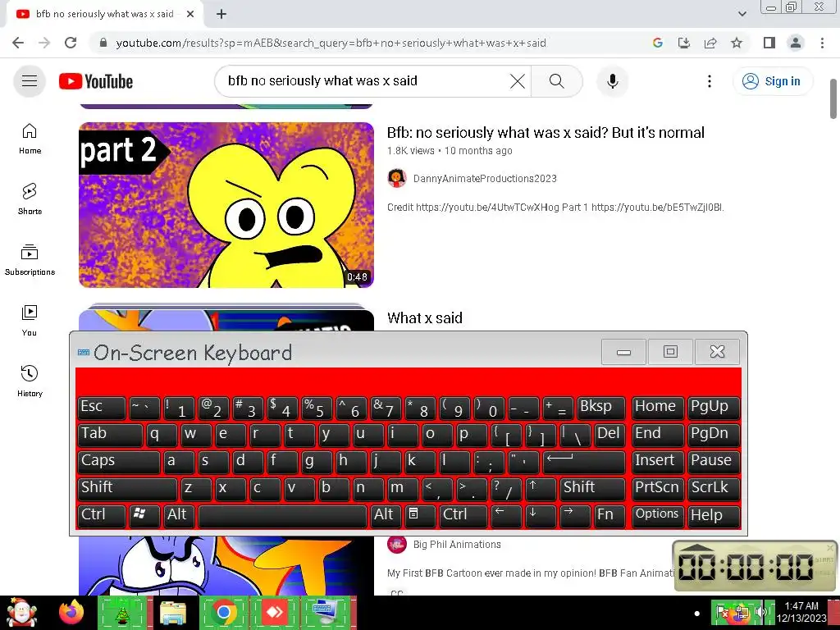Click into the YouTube search input field
Viewport: 840px width, 630px height.
364,81
